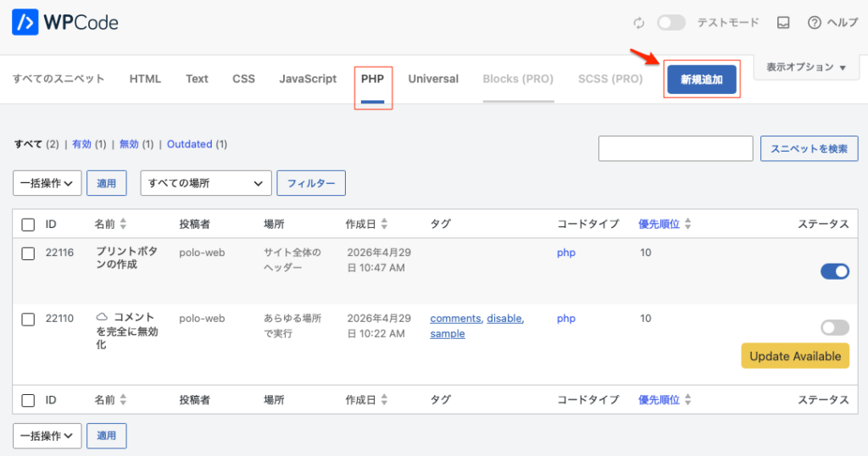868x456 pixels.
Task: Click the php code type link for snippet 22116
Action: click(565, 253)
